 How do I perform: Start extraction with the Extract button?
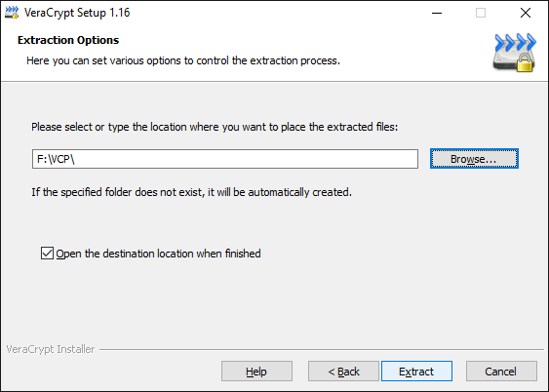(416, 371)
